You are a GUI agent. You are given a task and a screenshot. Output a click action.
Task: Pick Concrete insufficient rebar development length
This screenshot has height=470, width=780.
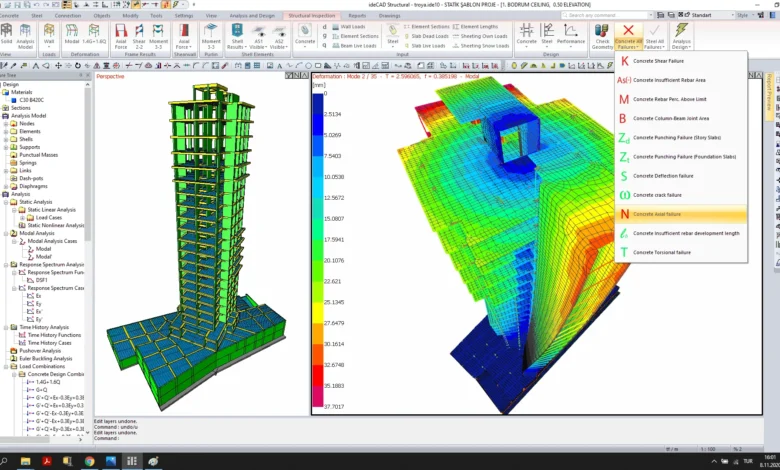pyautogui.click(x=681, y=233)
